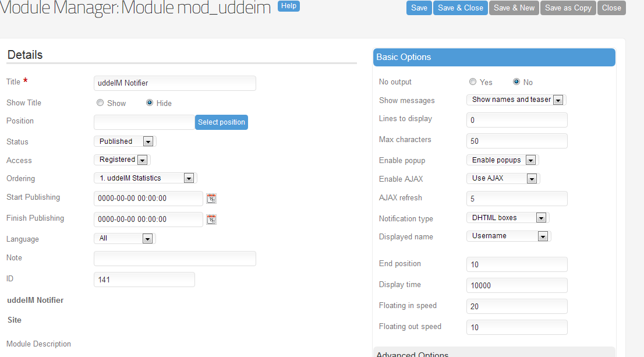
Task: Click the Start Publishing date field
Action: click(148, 199)
